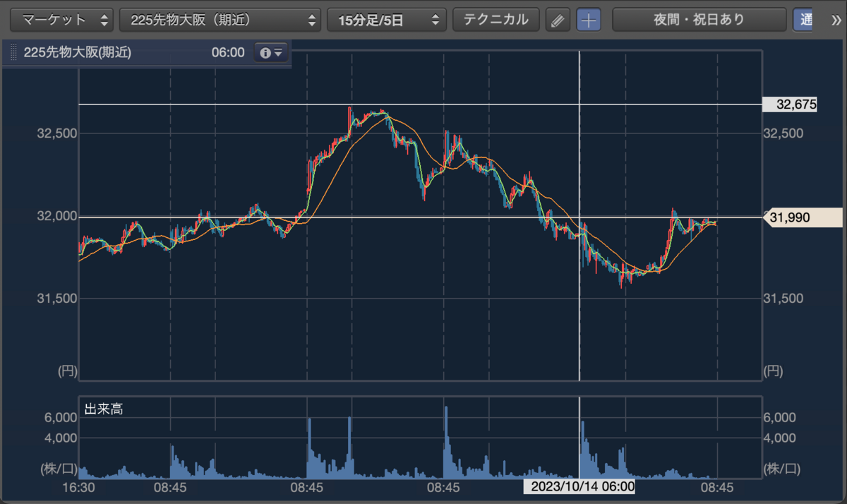Open the 225先物大阪（期近） symbol dropdown
The height and width of the screenshot is (504, 847).
(220, 20)
